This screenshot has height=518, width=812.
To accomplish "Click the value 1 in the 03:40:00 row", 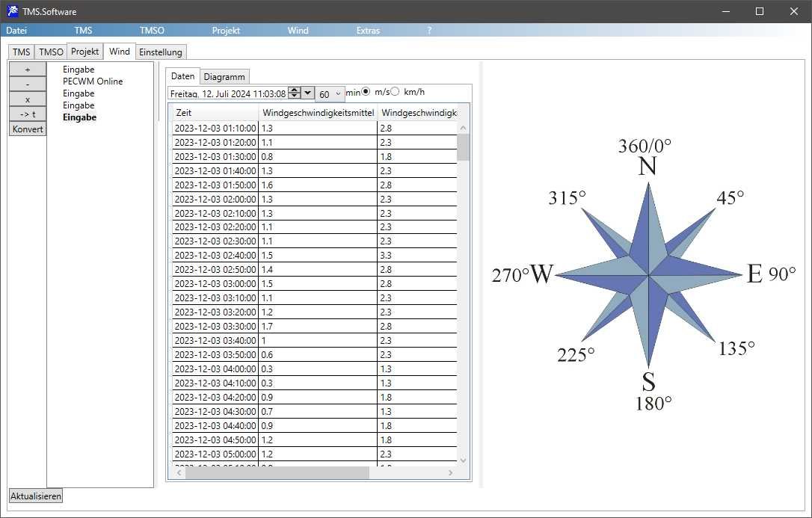I will pyautogui.click(x=318, y=341).
